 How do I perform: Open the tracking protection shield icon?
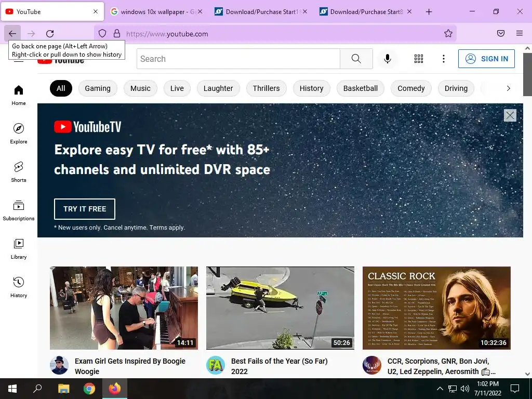(x=102, y=33)
